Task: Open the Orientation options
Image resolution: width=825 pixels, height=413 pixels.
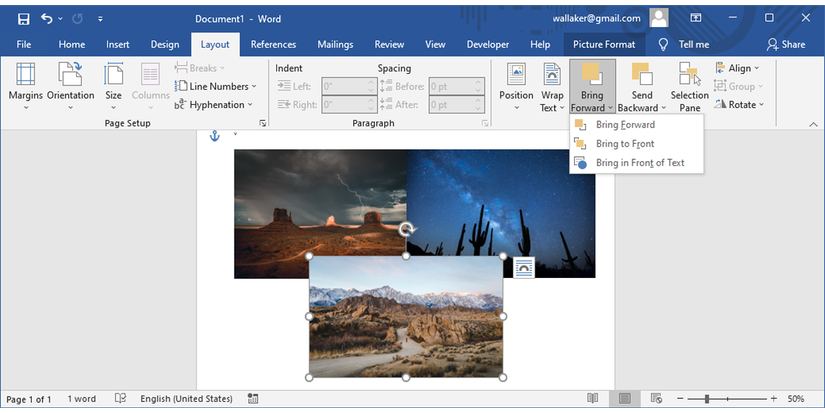Action: point(71,86)
